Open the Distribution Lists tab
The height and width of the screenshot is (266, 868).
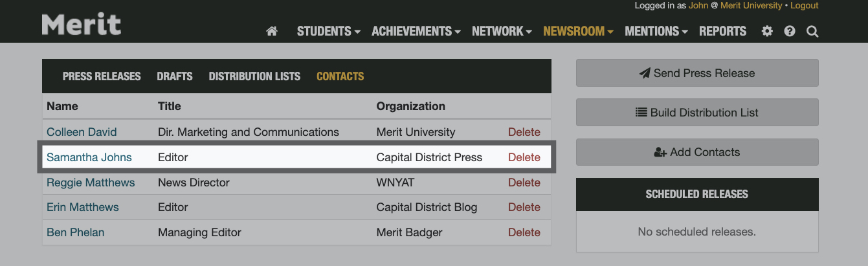click(x=254, y=76)
